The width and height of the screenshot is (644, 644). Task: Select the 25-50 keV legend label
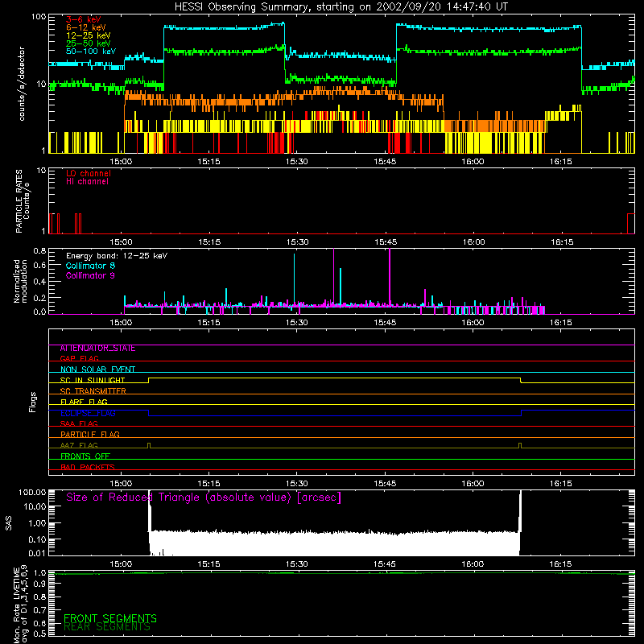pyautogui.click(x=88, y=43)
